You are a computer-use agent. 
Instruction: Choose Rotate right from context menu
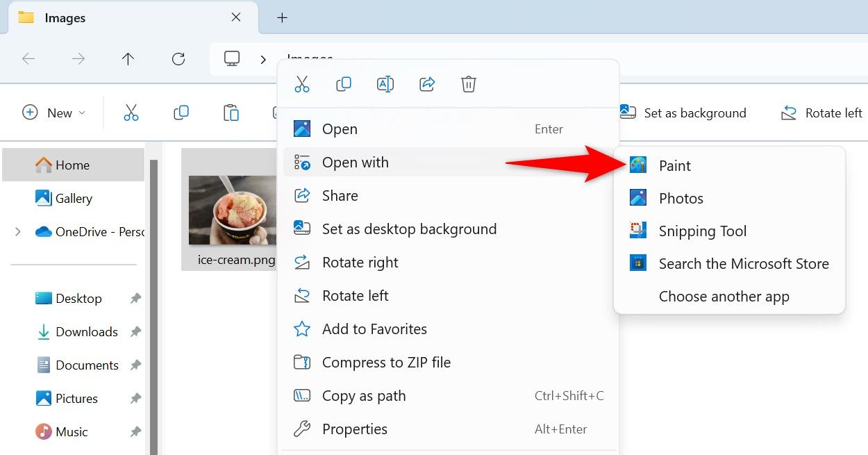tap(448, 263)
